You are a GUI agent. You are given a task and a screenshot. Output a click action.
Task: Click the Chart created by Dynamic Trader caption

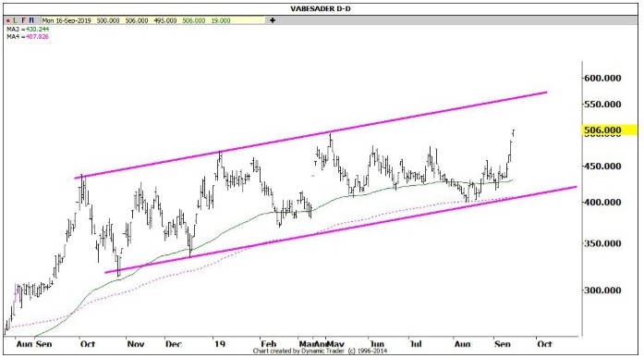320,351
